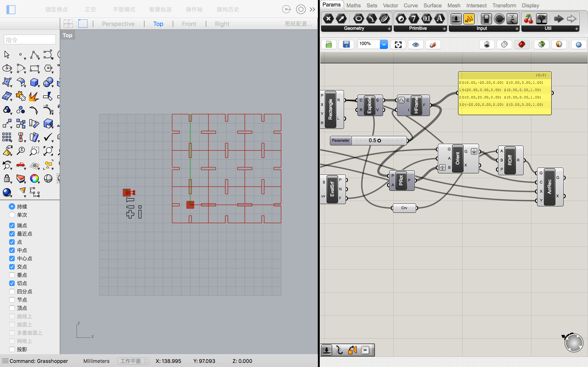Image resolution: width=588 pixels, height=367 pixels.
Task: Click the save file icon in Grasshopper
Action: click(346, 44)
